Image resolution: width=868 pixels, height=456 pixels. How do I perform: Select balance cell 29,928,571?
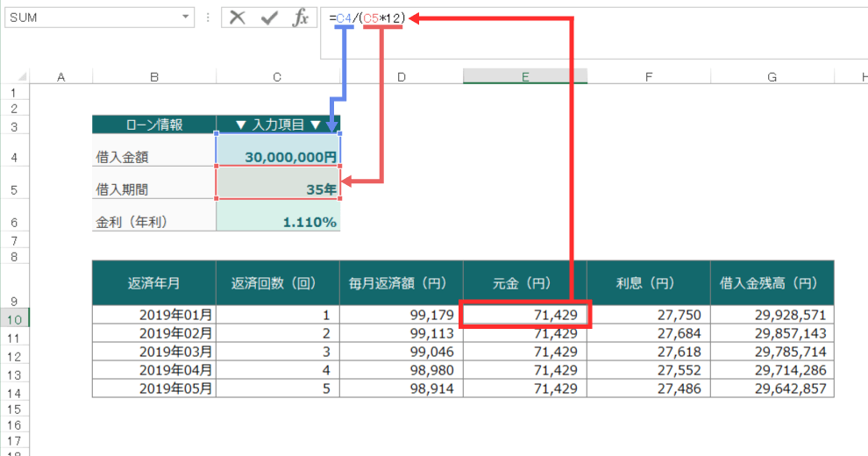click(772, 315)
